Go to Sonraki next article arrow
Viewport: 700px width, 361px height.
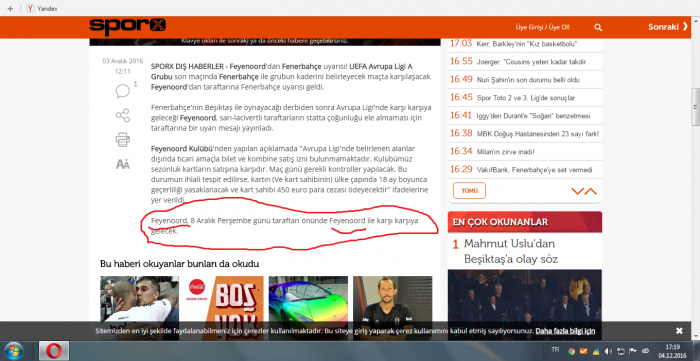point(668,27)
